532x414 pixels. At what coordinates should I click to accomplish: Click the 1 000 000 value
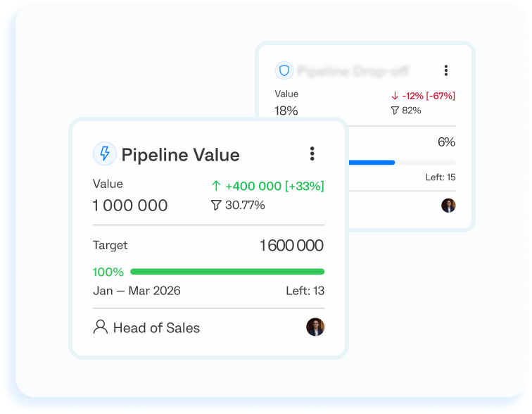(x=130, y=206)
